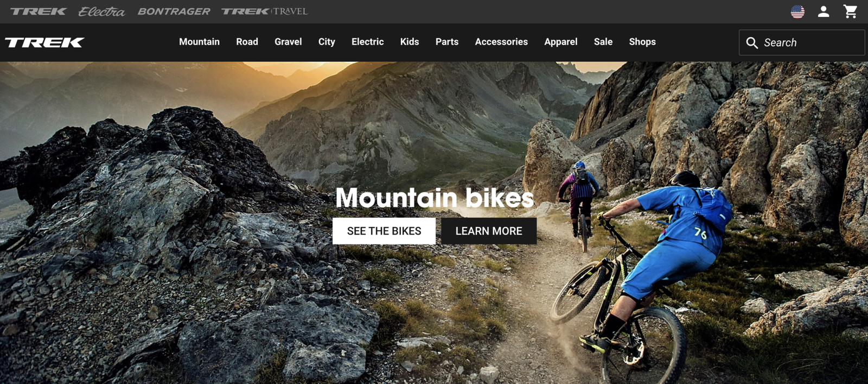
Task: Click the SEE THE BIKES button
Action: (384, 231)
